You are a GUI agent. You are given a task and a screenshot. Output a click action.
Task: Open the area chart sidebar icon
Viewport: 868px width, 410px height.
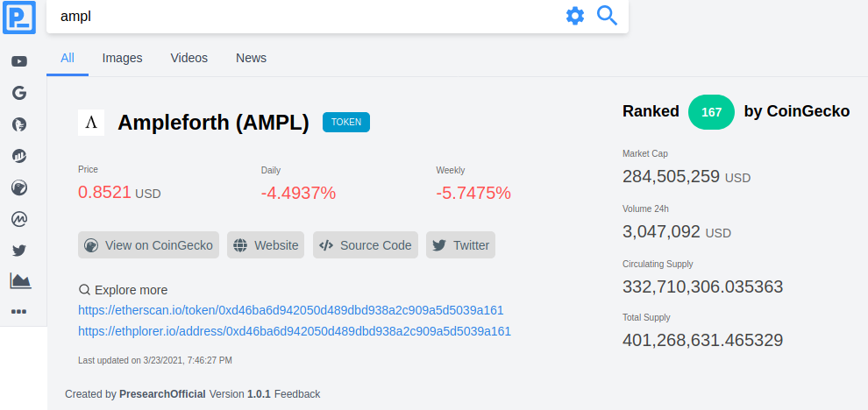point(20,280)
